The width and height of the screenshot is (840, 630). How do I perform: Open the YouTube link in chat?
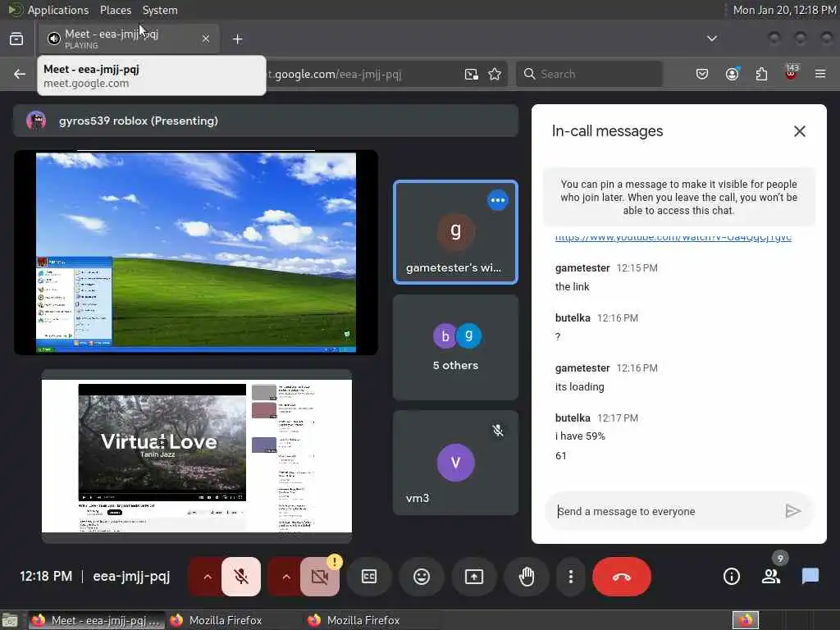(673, 237)
